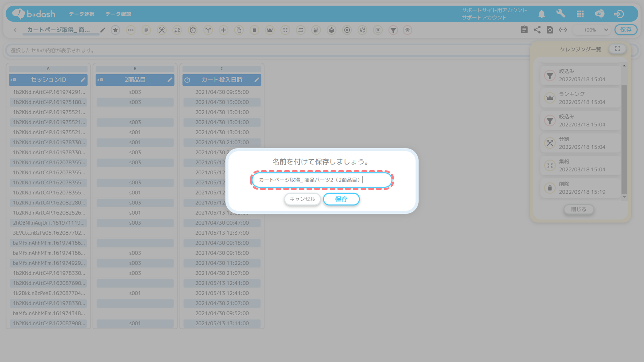Image resolution: width=644 pixels, height=362 pixels.
Task: Click the top-right 保存 button
Action: 626,30
